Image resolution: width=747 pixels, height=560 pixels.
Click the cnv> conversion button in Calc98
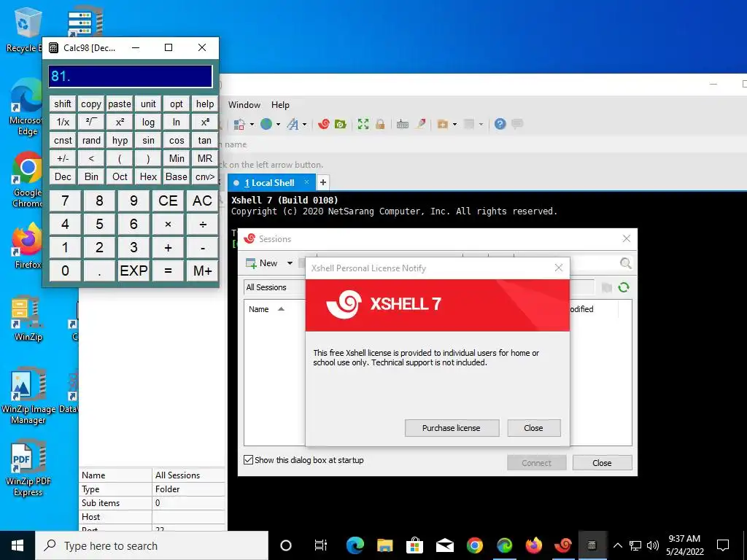[x=205, y=176]
